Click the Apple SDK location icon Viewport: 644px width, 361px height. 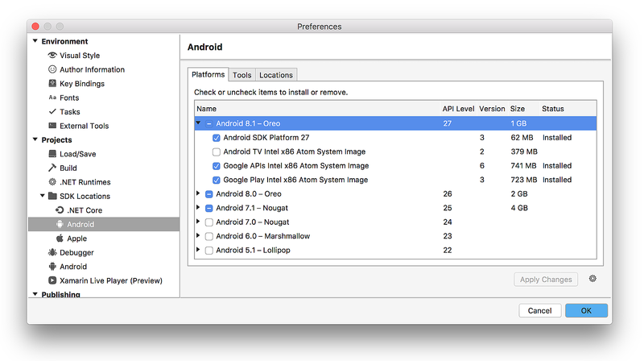click(x=60, y=239)
